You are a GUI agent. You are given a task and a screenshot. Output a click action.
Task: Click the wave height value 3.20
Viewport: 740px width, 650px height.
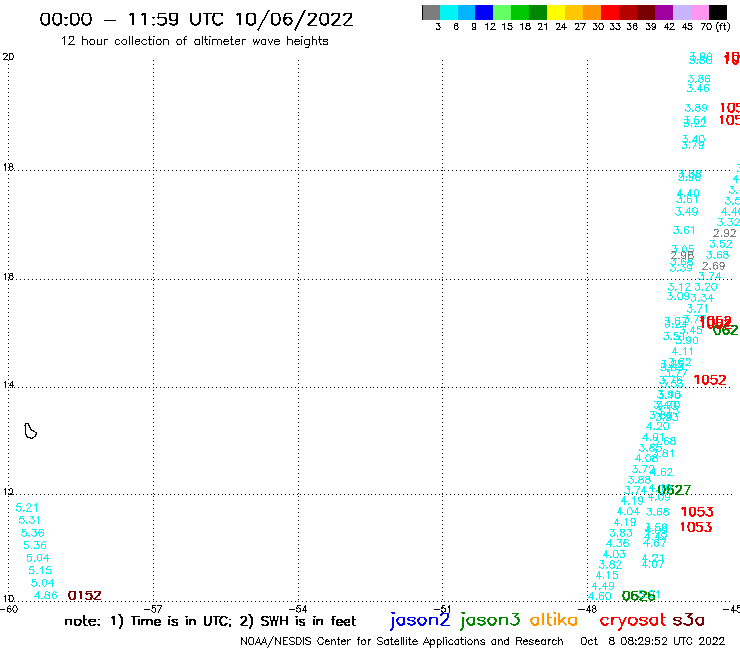706,287
